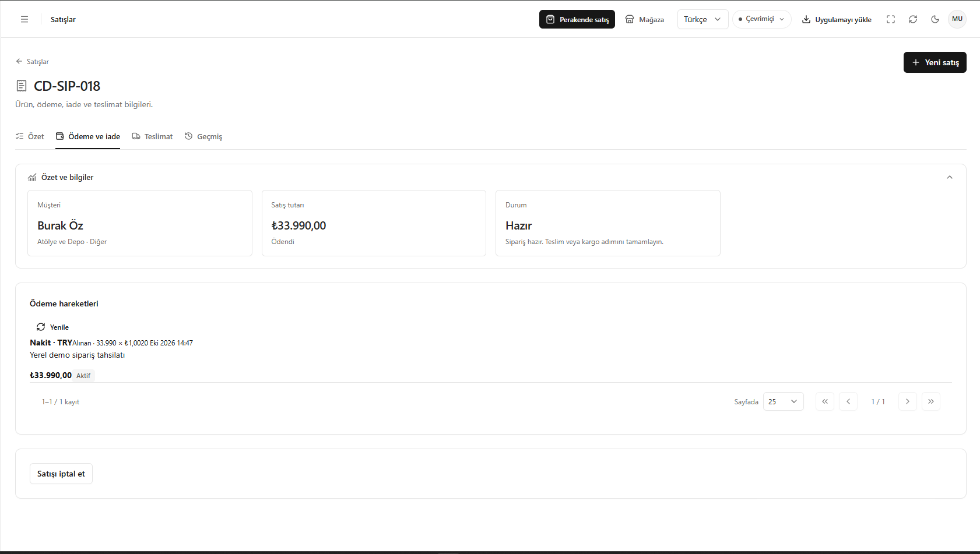Expand the Çevrimiçi status dropdown
The height and width of the screenshot is (554, 980).
tap(761, 19)
